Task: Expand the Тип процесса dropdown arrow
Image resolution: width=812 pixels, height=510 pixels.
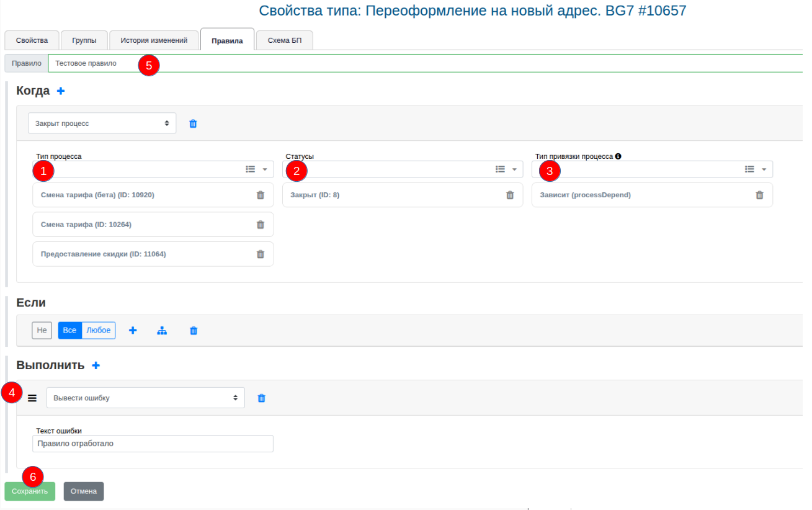Action: tap(265, 169)
